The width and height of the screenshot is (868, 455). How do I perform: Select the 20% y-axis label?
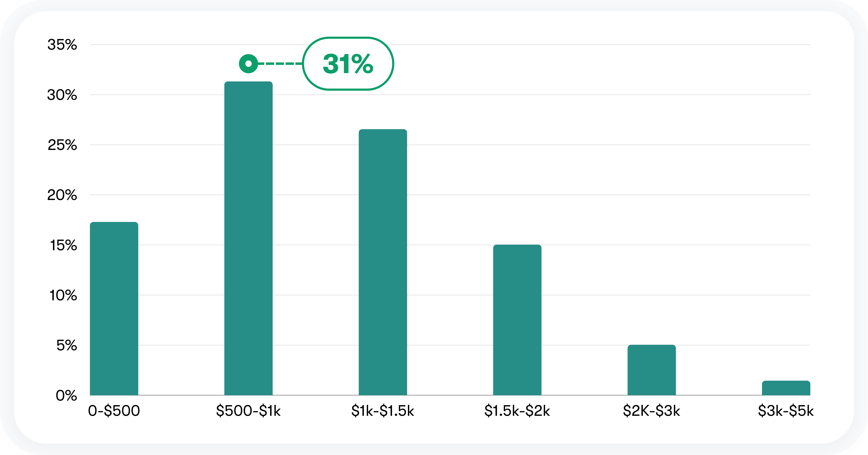(62, 195)
